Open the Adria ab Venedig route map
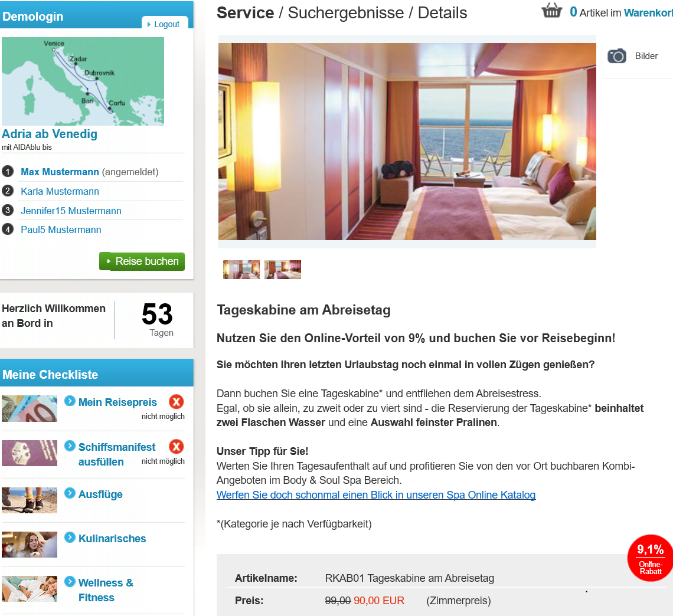 pyautogui.click(x=83, y=81)
